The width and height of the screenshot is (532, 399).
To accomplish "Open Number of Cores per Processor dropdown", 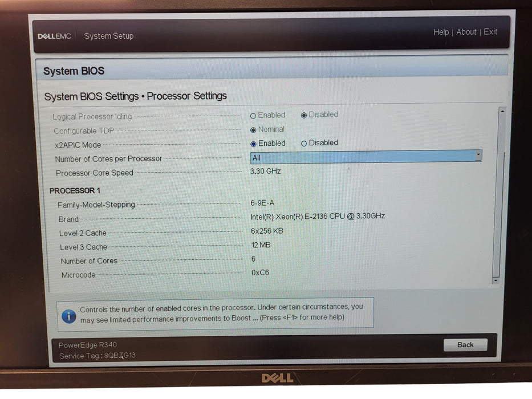I will coord(366,157).
